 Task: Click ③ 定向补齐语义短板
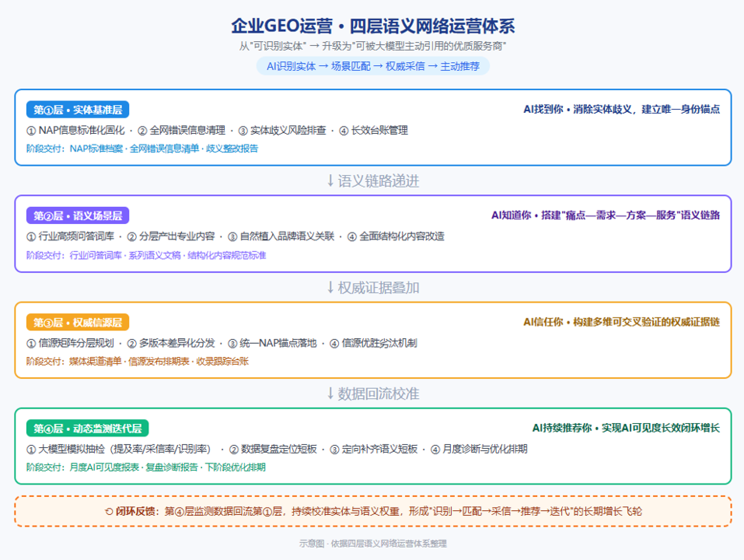tap(374, 449)
